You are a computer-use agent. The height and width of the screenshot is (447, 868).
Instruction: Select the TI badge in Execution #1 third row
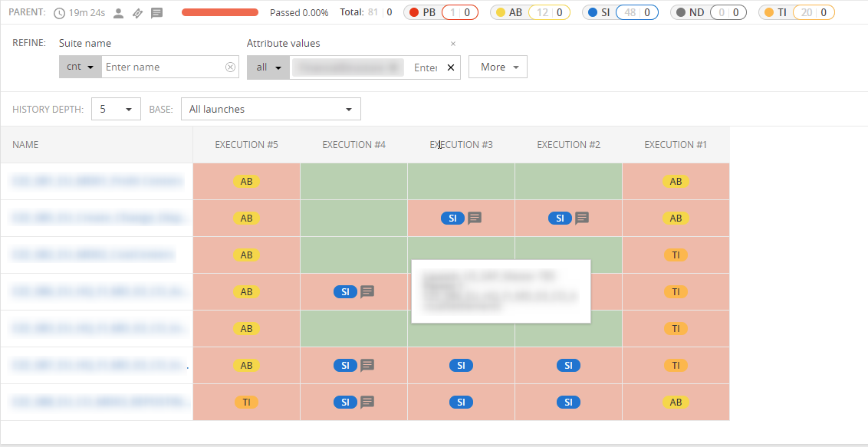point(676,255)
